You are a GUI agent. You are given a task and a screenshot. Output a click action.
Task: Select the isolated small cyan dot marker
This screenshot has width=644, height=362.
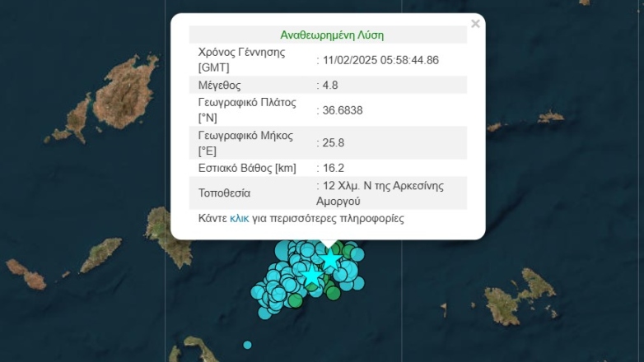coord(247,345)
